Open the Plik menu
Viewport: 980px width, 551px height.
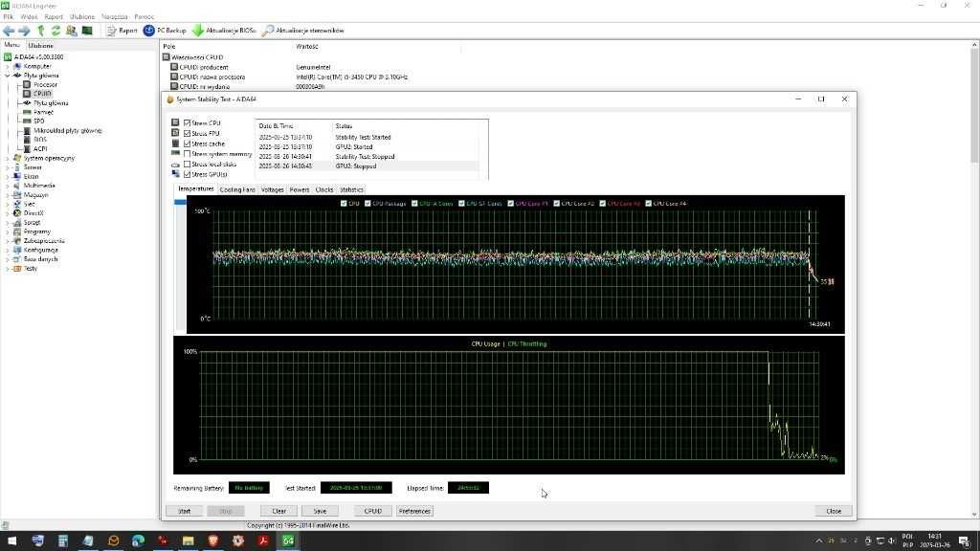click(x=8, y=17)
